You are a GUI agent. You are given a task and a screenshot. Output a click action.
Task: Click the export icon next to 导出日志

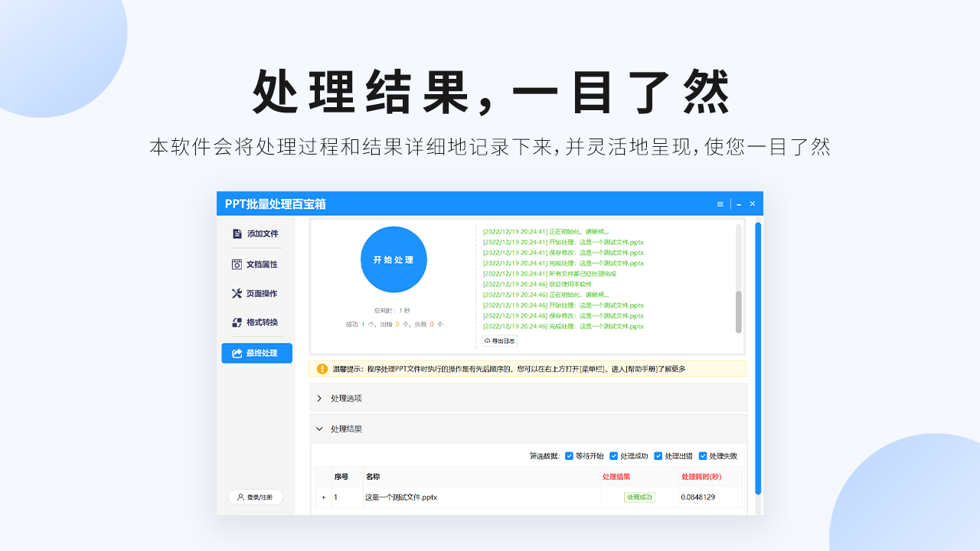[x=488, y=341]
